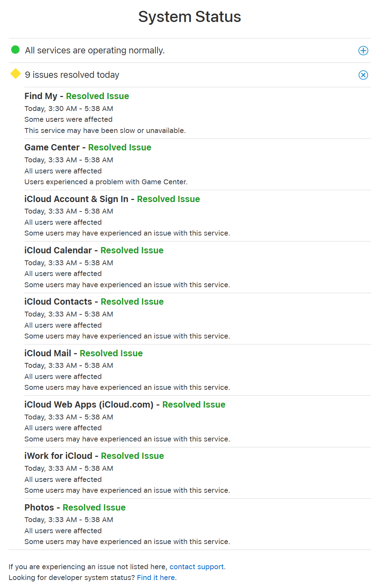The height and width of the screenshot is (588, 391).
Task: Click Game Center resolved issue title
Action: pyautogui.click(x=88, y=148)
